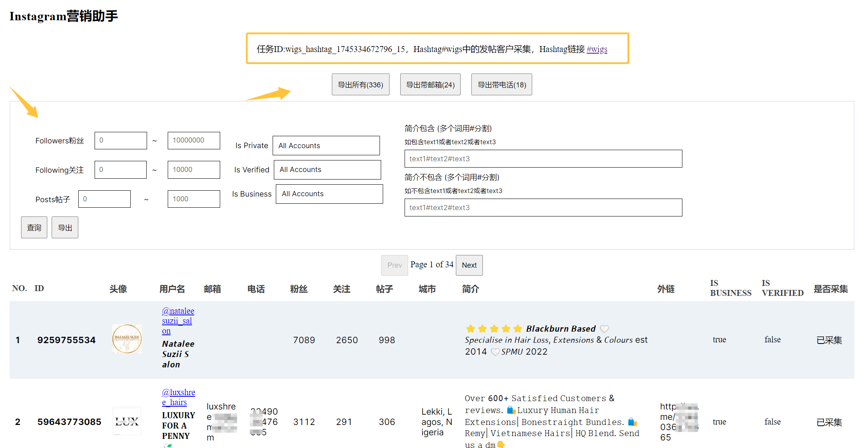Viewport: 868px width, 448px height.
Task: Click the 简介包含 keywords text field
Action: [x=543, y=159]
